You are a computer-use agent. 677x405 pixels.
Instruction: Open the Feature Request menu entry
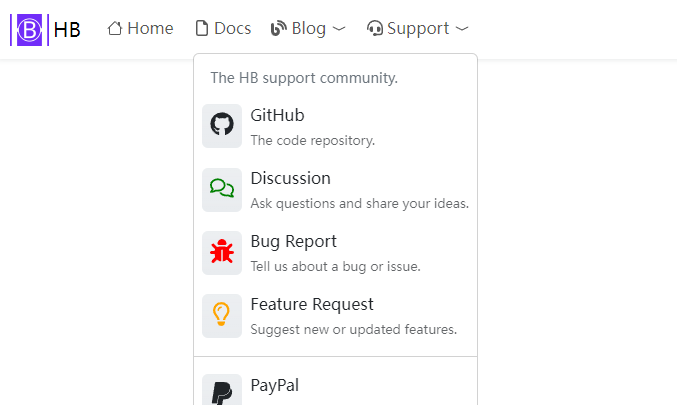311,304
